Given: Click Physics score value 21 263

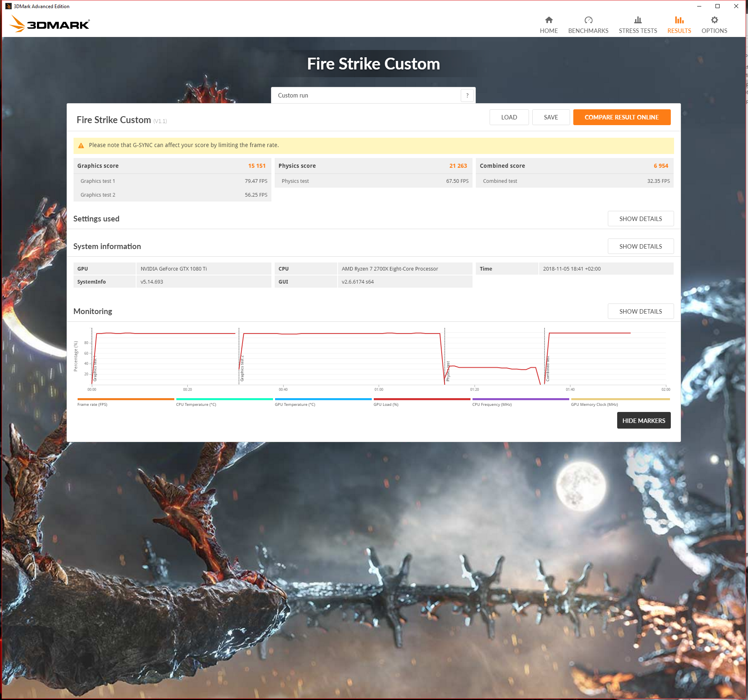Looking at the screenshot, I should [458, 166].
